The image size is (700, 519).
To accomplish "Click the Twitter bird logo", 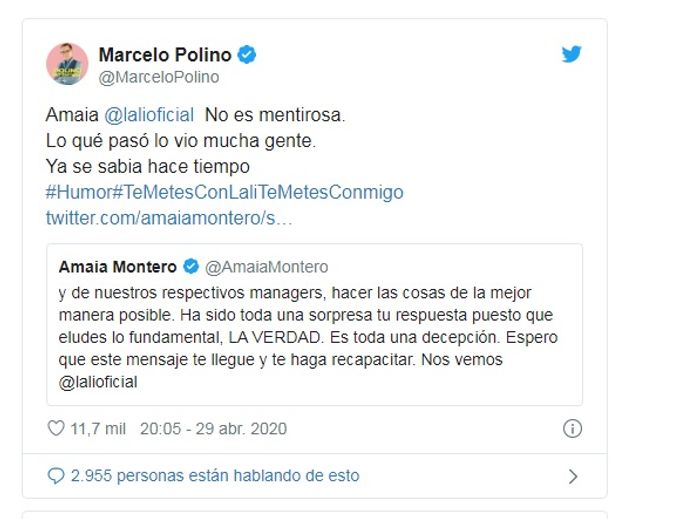I will point(571,55).
